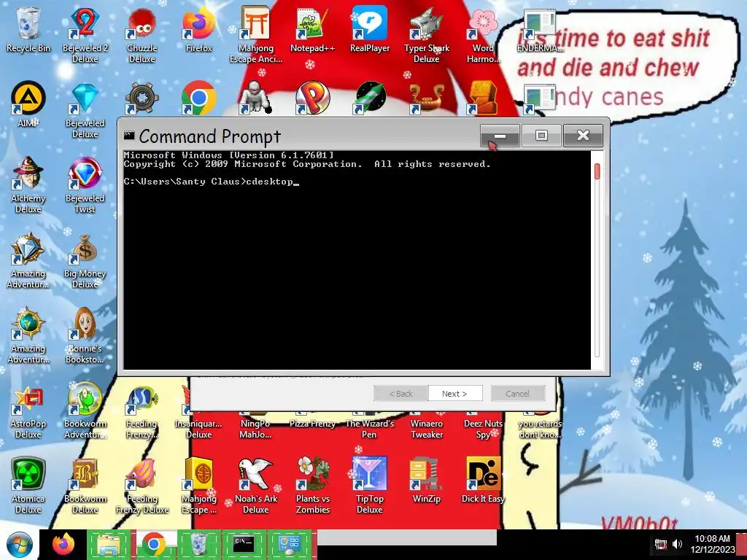The image size is (747, 560).
Task: Click inside the Command Prompt console area
Action: click(x=357, y=260)
